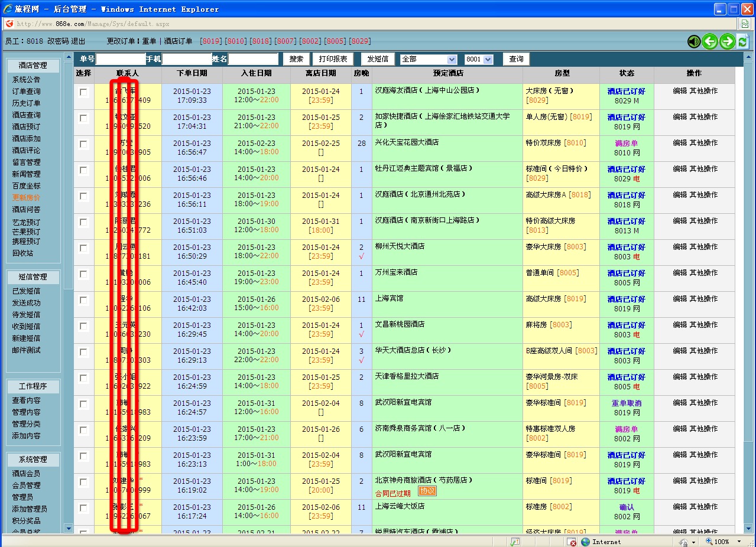756x547 pixels.
Task: Click the IE logo in title bar
Action: pos(8,9)
